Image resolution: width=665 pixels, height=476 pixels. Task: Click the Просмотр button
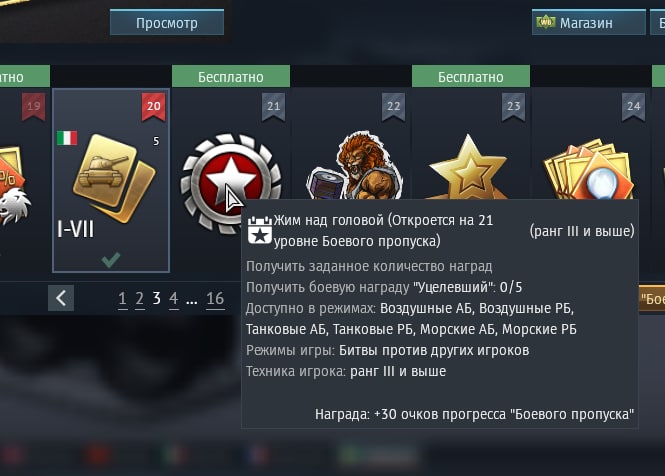[x=167, y=23]
